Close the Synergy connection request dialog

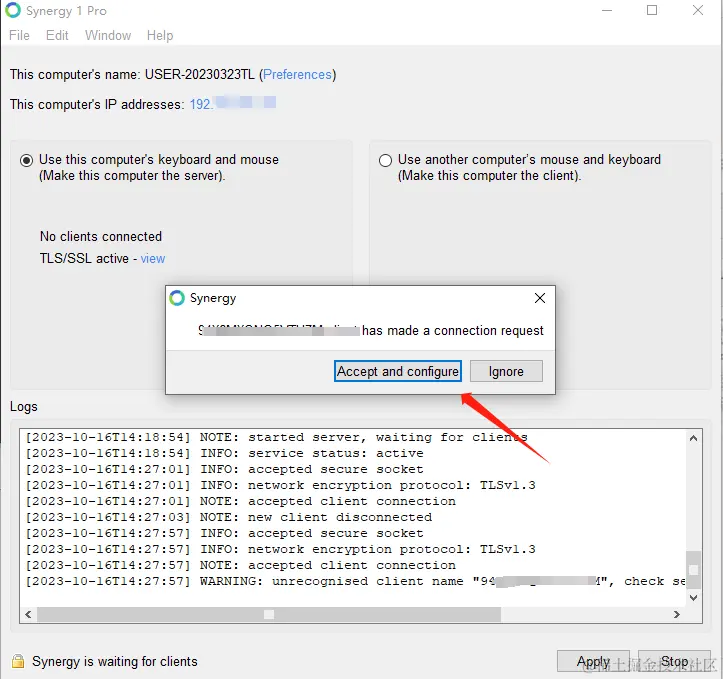[539, 298]
